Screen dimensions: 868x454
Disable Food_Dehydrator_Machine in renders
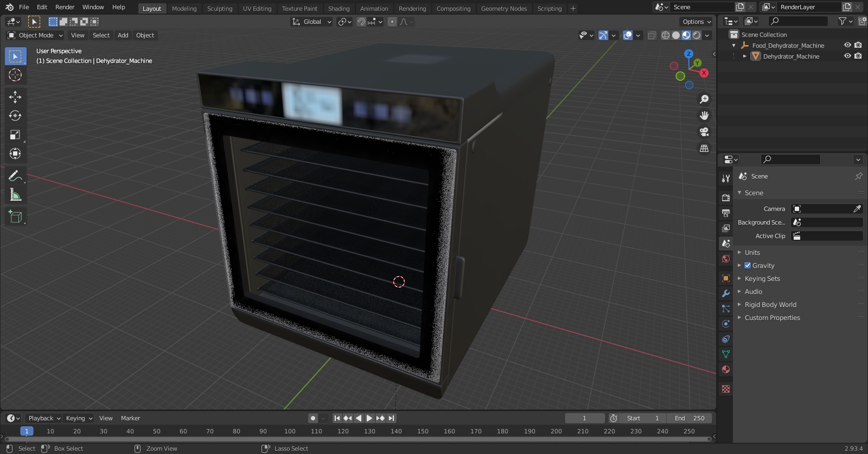click(858, 45)
